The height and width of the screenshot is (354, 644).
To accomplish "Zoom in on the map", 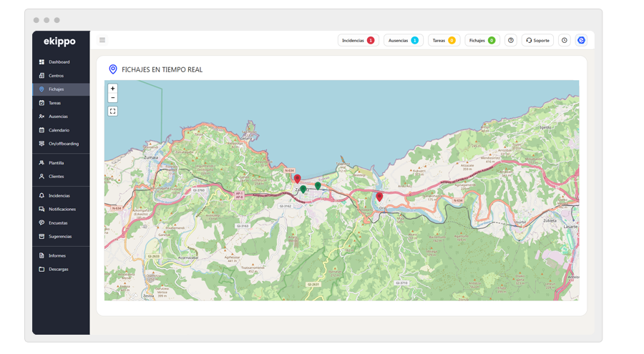I will tap(113, 89).
